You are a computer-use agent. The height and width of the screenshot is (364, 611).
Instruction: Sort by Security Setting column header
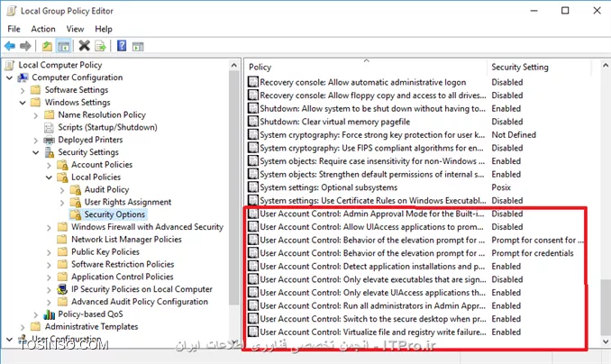539,67
